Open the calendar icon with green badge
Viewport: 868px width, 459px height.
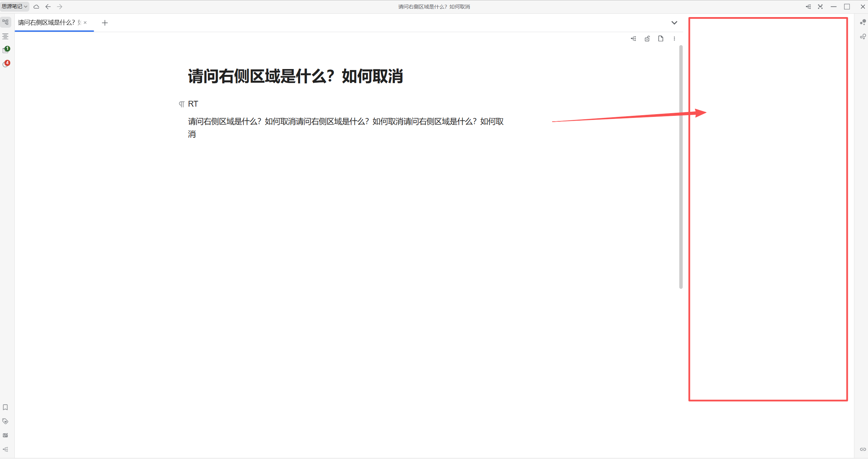6,50
